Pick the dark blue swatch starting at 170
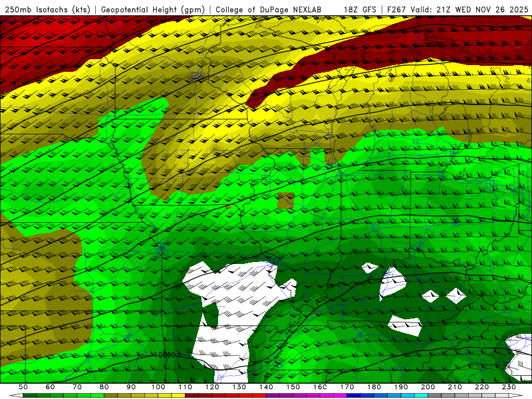Screen dimensions: 532x399 [x=354, y=396]
